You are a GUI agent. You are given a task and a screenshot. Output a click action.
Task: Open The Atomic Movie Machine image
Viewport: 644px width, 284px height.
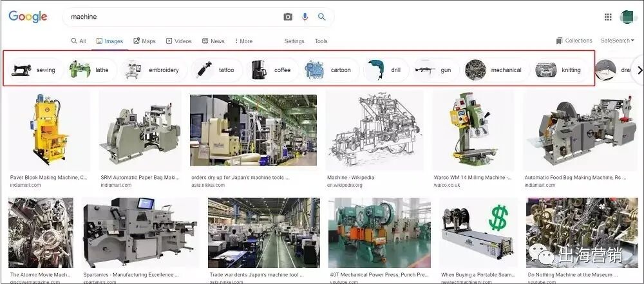[41, 232]
